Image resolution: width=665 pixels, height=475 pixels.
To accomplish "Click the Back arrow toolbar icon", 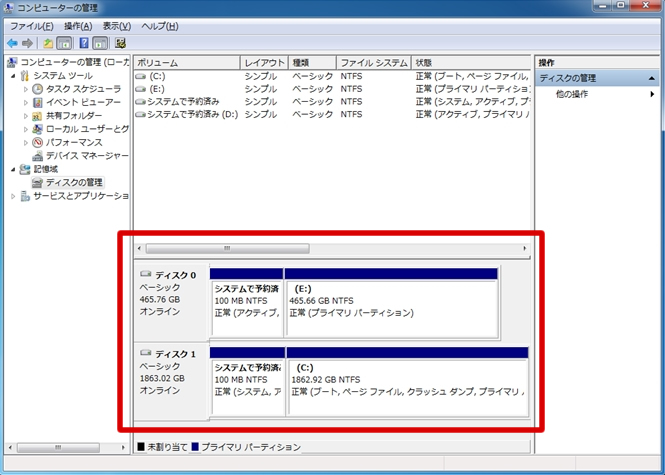I will pos(12,43).
